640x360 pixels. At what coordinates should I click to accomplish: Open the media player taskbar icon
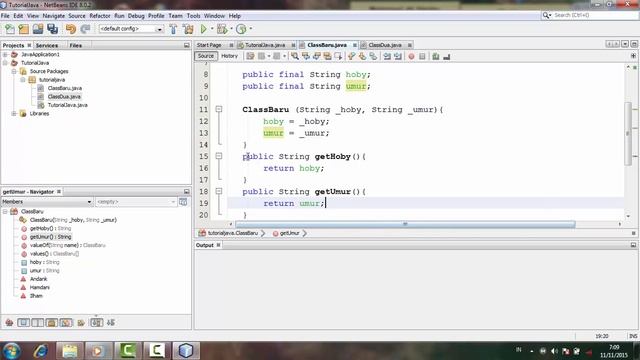pos(98,351)
